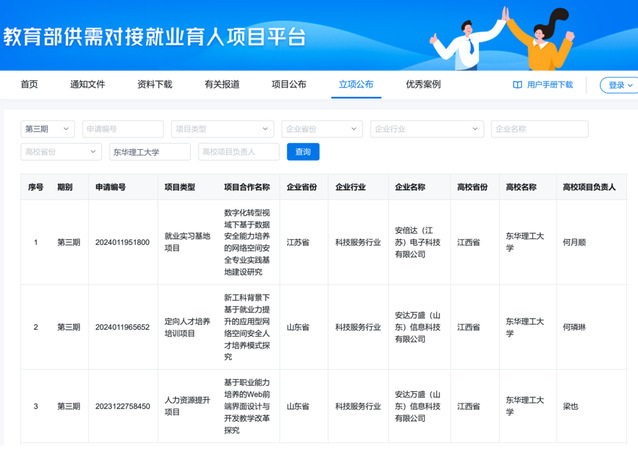Open the 第三期 period dropdown

click(47, 129)
